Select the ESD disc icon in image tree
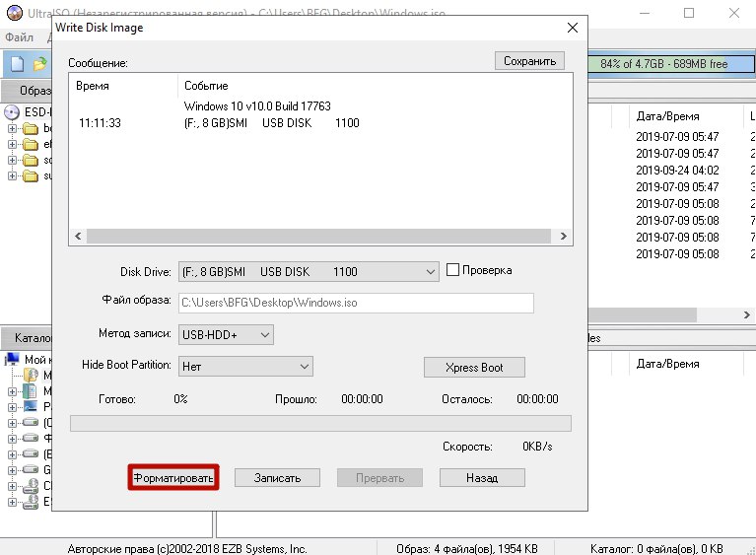This screenshot has width=756, height=555. click(12, 112)
